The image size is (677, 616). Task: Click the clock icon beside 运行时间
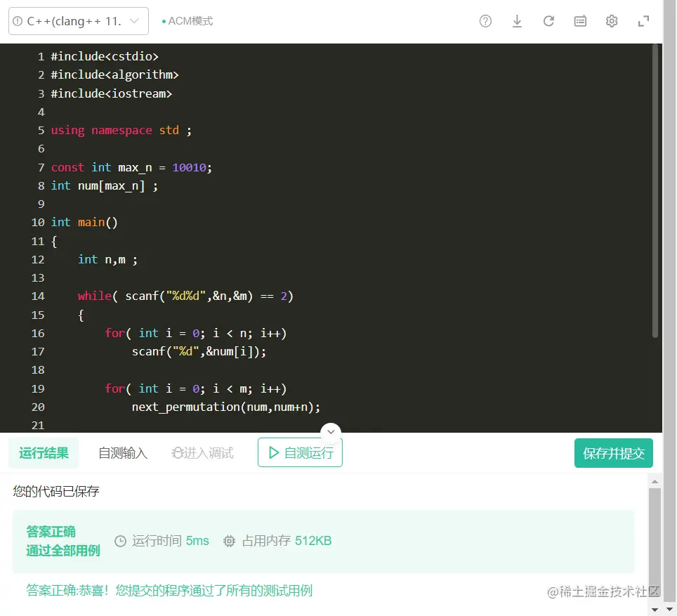[121, 541]
